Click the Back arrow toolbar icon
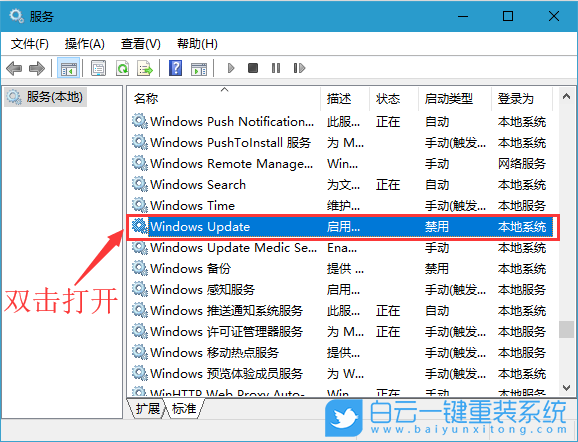 click(x=14, y=68)
